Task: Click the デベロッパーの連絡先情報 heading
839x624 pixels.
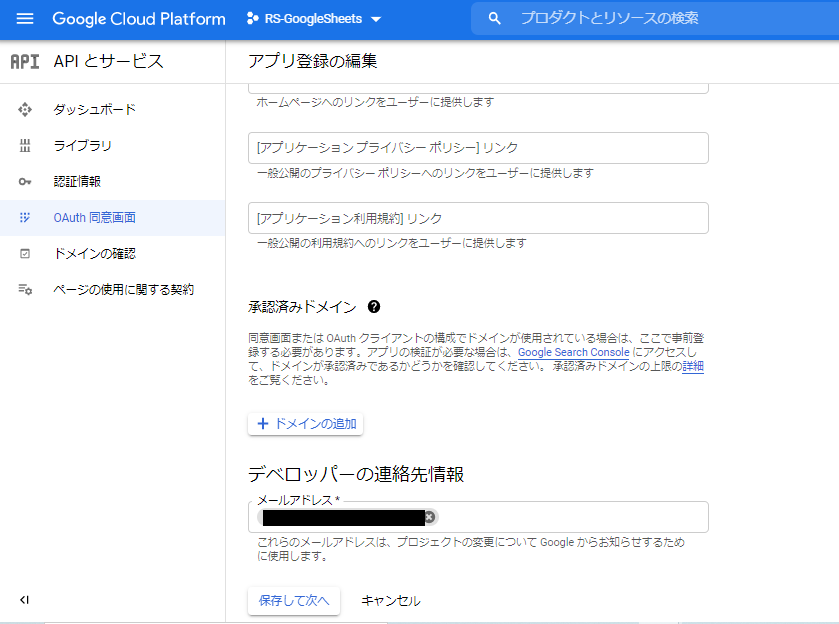Action: (356, 474)
